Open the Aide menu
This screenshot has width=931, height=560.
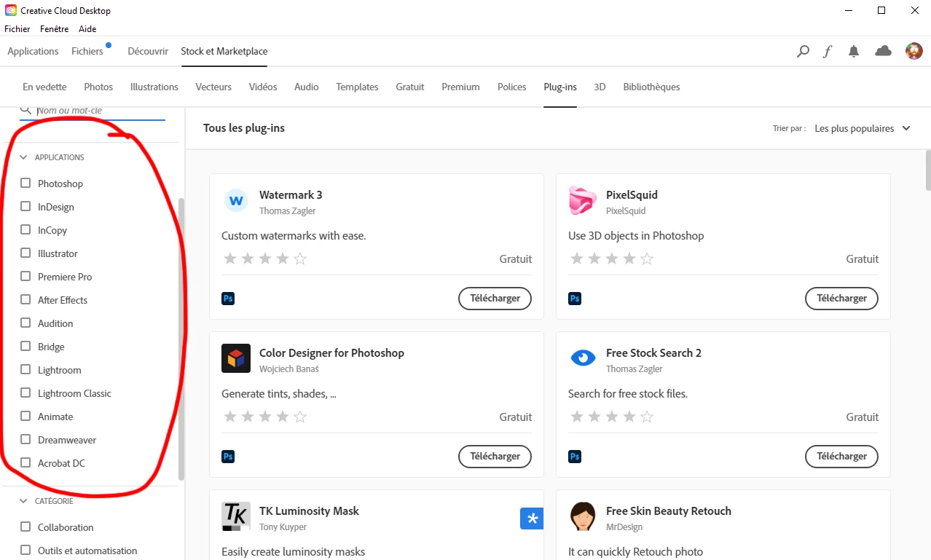pos(87,29)
